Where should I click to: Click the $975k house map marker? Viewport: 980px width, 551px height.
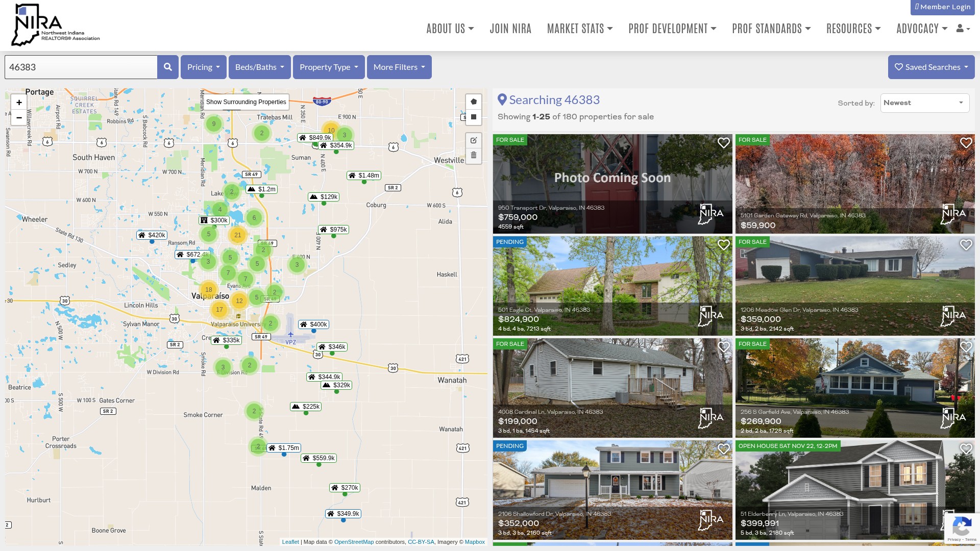[x=333, y=230]
